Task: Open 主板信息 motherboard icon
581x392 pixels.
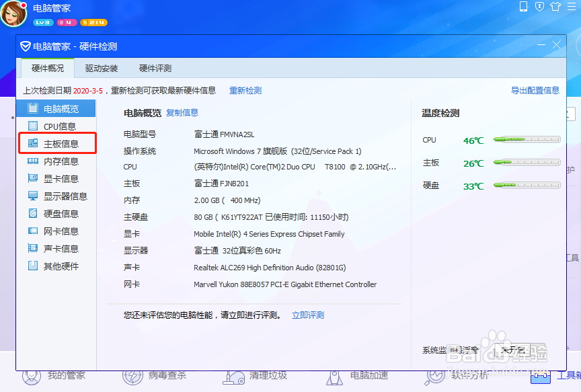Action: tap(33, 143)
